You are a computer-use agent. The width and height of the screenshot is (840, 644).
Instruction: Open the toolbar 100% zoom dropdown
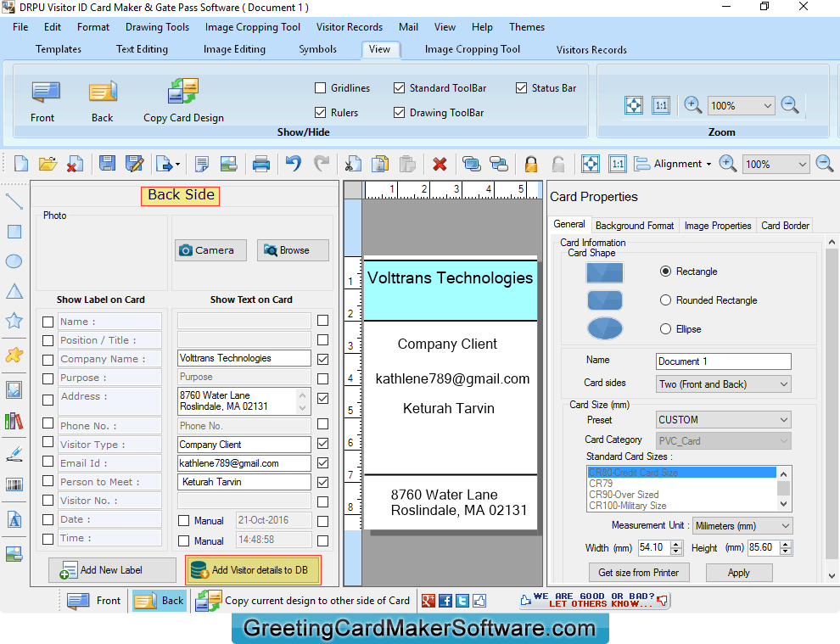pos(802,165)
